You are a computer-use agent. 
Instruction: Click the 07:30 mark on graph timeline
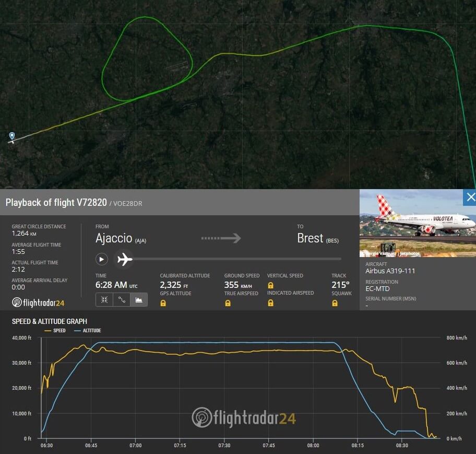[224, 445]
